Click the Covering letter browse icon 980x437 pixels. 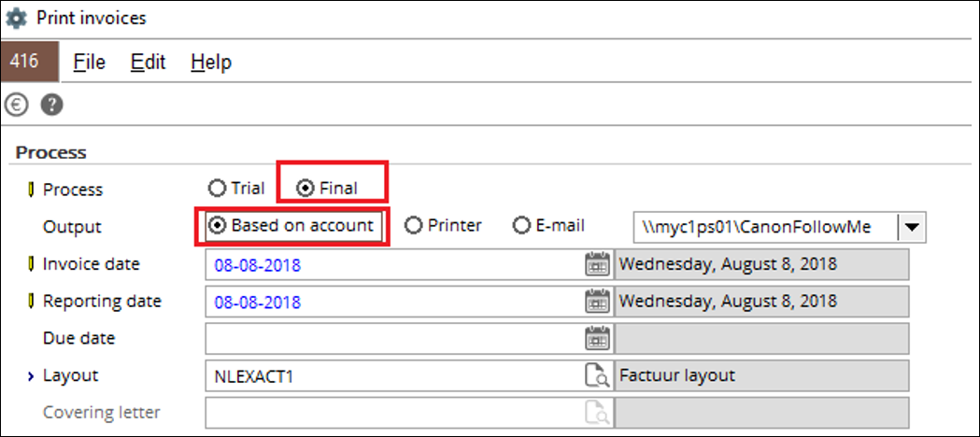tap(597, 413)
